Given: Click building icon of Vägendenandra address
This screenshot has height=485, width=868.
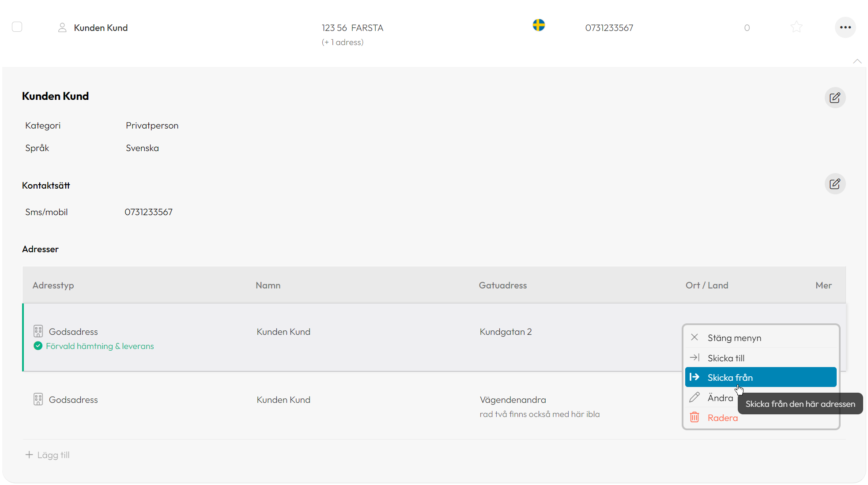Looking at the screenshot, I should [x=38, y=399].
